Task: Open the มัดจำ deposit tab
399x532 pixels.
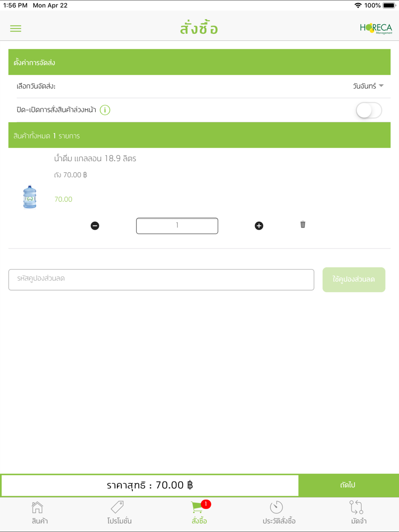Action: [359, 513]
